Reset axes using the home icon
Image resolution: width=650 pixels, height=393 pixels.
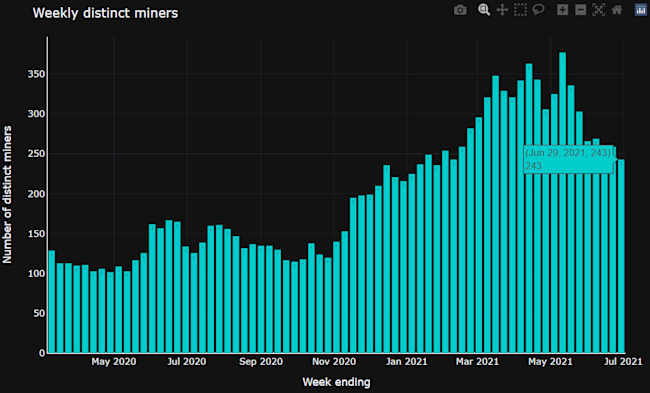tap(617, 10)
